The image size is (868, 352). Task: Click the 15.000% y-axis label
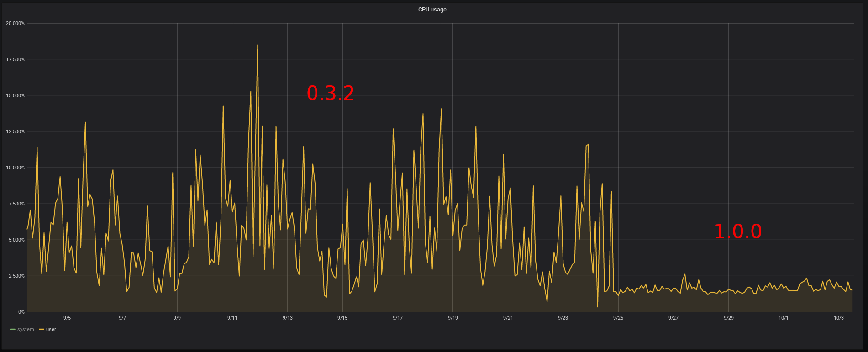pos(15,95)
